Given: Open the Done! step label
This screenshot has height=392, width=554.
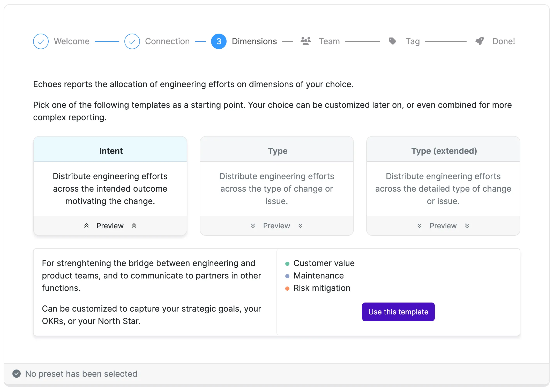Looking at the screenshot, I should pyautogui.click(x=504, y=41).
